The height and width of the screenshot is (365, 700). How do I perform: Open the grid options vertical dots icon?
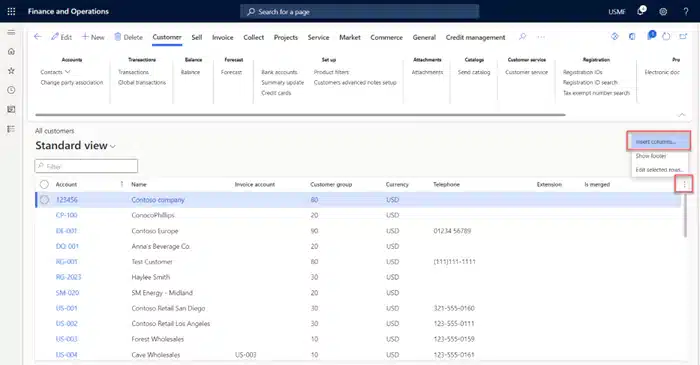pos(684,184)
